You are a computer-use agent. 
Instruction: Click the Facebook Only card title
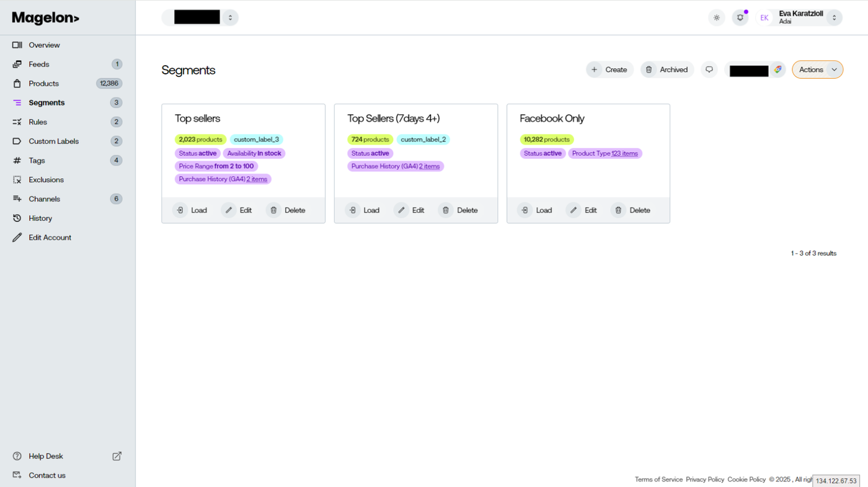pyautogui.click(x=552, y=118)
